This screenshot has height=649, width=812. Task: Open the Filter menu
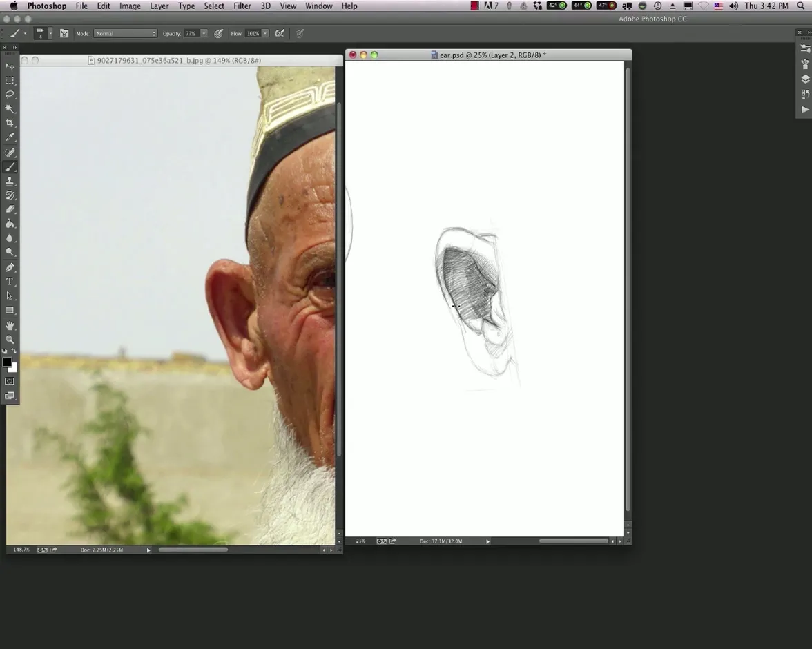pyautogui.click(x=242, y=6)
